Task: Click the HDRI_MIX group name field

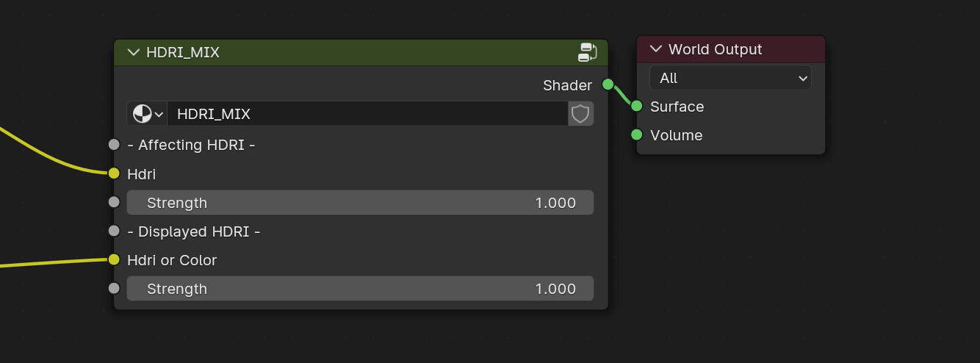Action: [x=367, y=114]
